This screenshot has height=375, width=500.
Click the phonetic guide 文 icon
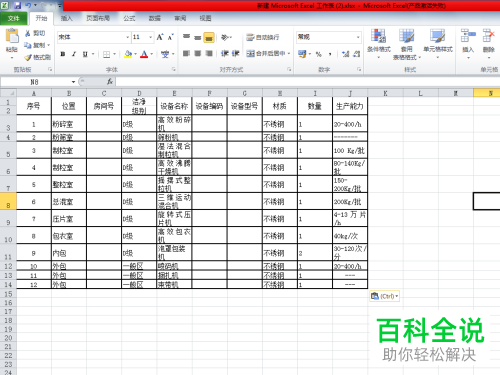click(165, 54)
